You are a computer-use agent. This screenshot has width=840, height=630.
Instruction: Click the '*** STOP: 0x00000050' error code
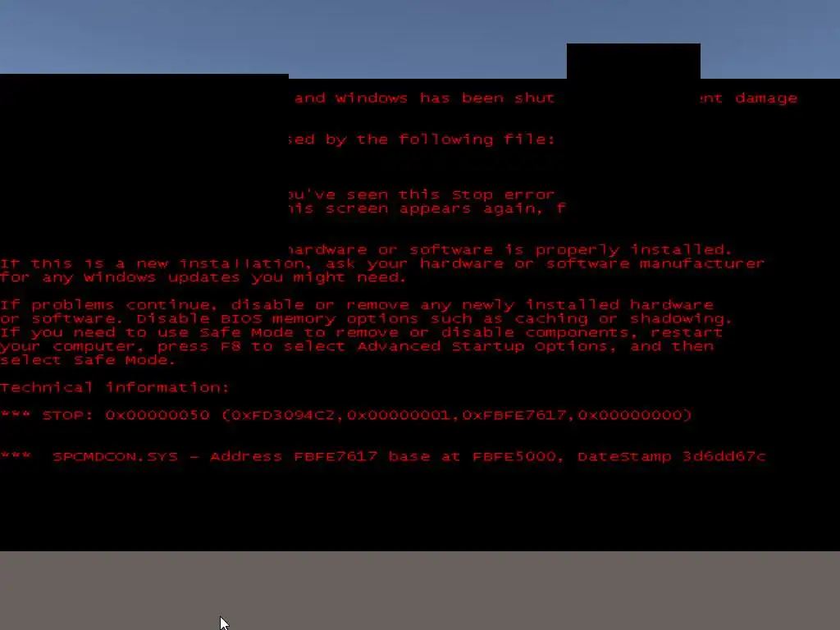click(105, 415)
